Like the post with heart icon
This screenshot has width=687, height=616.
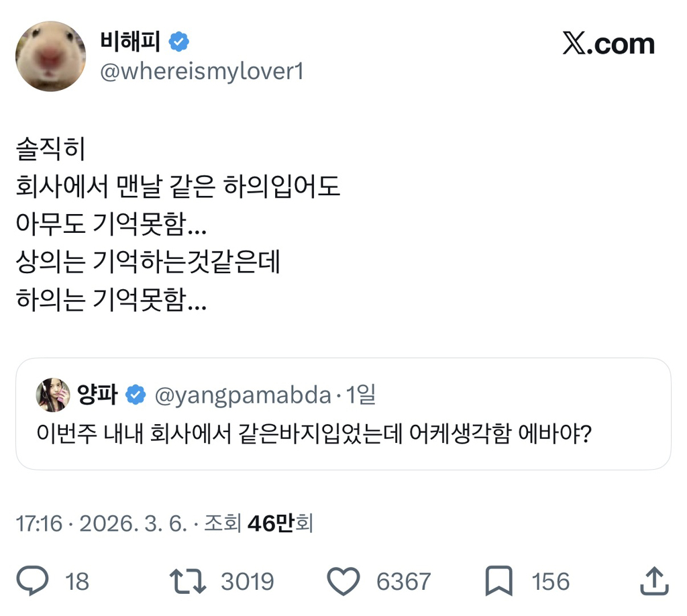pos(343,581)
